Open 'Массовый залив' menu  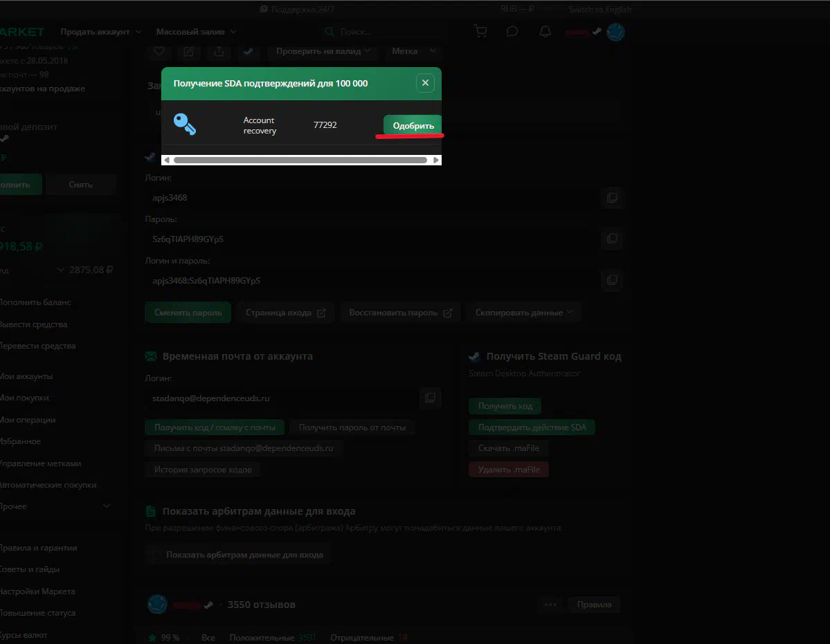point(196,32)
